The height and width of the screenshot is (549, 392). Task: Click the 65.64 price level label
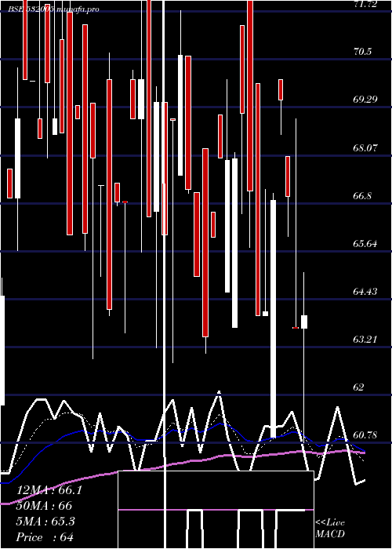pos(365,244)
